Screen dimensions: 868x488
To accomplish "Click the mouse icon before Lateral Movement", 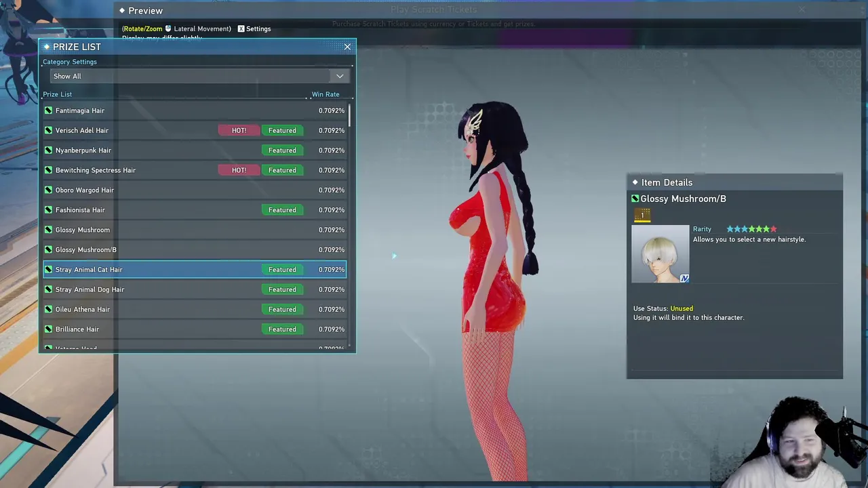I will click(168, 29).
